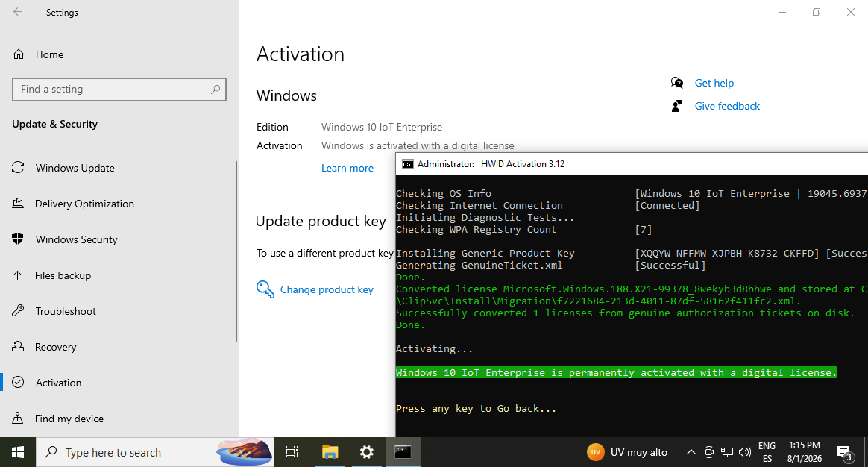This screenshot has width=868, height=467.
Task: Click the Command Prompt taskbar icon
Action: 403,452
